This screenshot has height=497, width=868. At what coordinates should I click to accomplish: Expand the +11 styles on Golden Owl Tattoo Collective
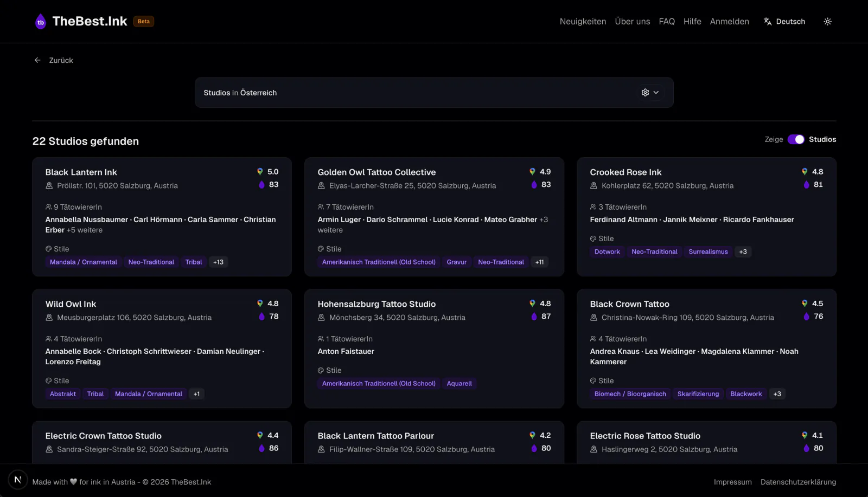point(540,262)
